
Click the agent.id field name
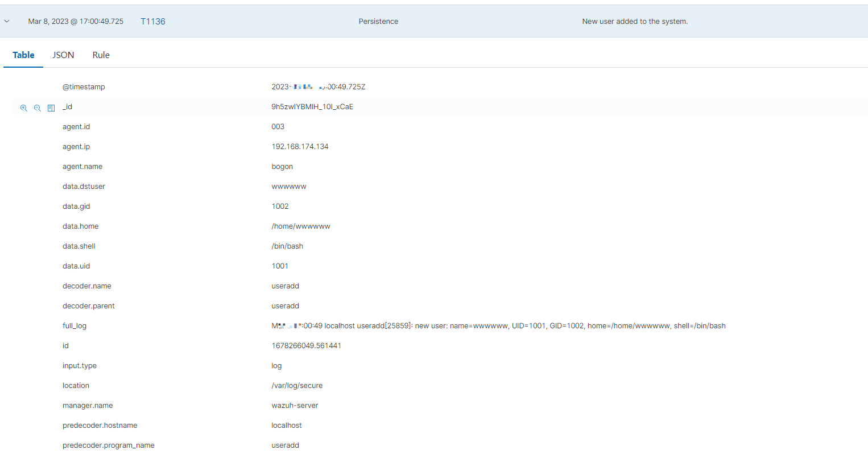tap(76, 127)
